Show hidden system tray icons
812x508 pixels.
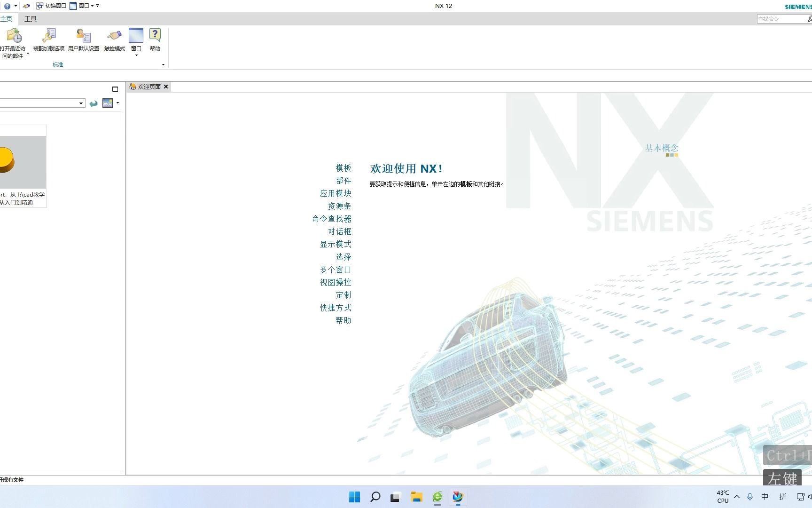[737, 497]
